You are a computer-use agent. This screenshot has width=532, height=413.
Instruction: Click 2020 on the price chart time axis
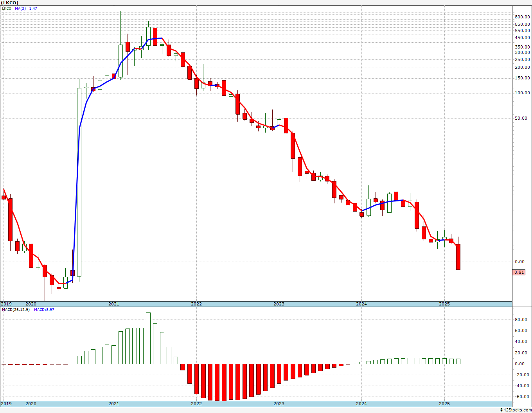coord(31,304)
